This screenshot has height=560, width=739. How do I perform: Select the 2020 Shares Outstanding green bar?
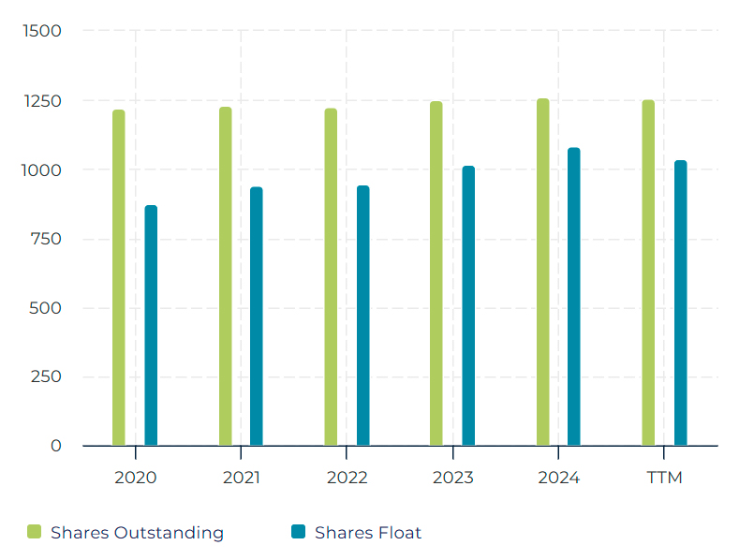[119, 278]
